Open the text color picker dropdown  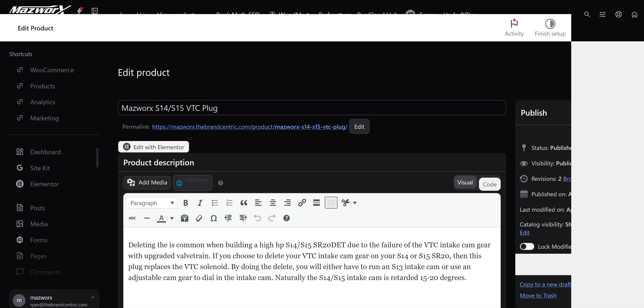pos(172,218)
